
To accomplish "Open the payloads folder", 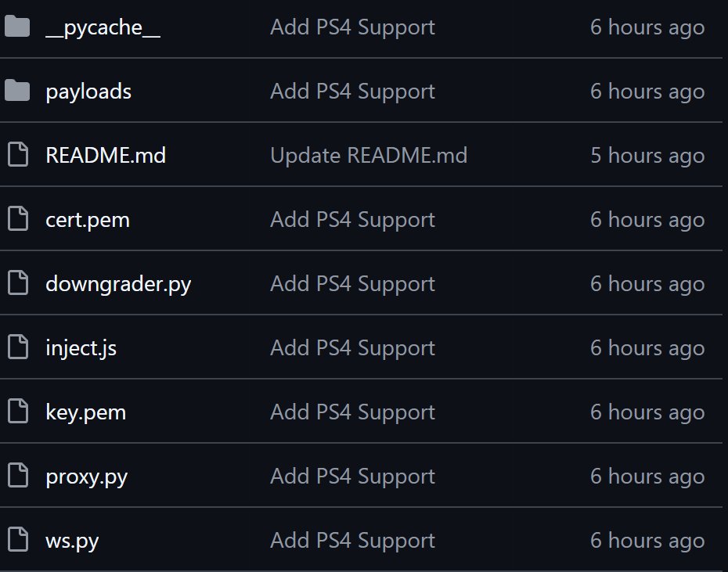I will tap(88, 92).
